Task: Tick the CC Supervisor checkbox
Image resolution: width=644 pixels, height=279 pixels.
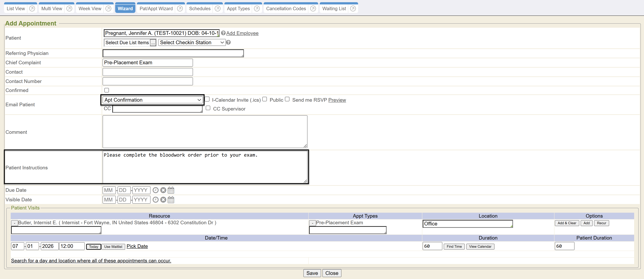Action: coord(208,108)
